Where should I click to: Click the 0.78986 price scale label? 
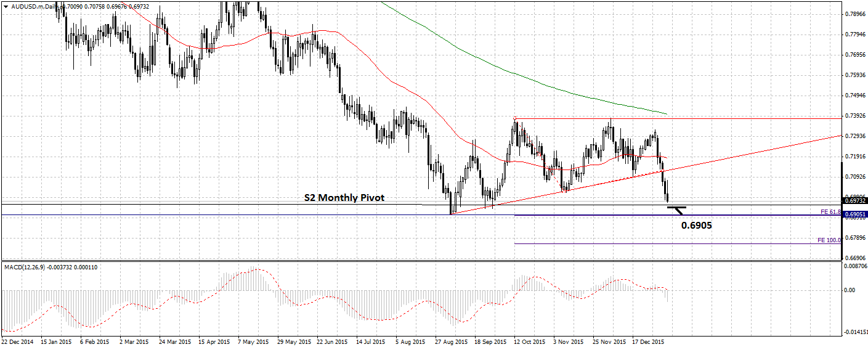tap(855, 14)
